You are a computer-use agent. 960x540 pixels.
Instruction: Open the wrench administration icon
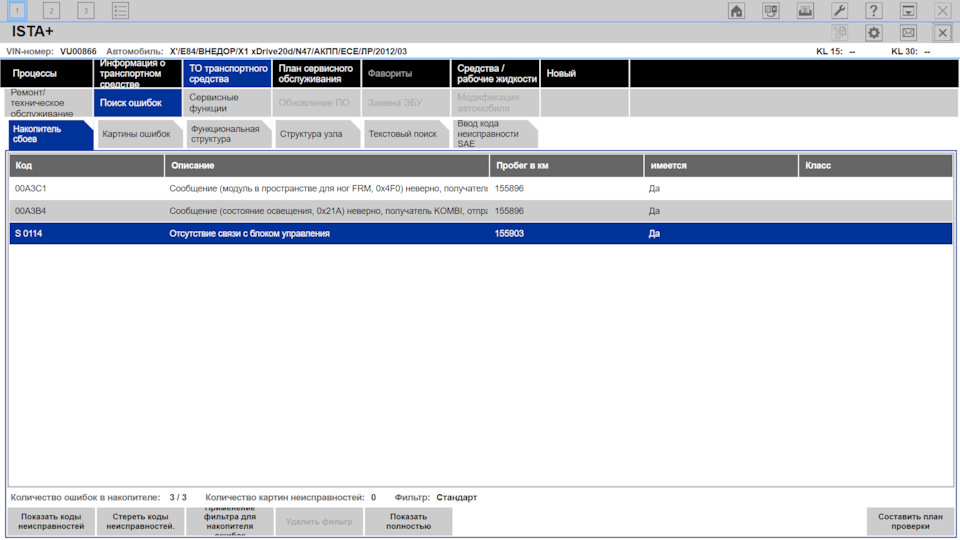point(839,10)
